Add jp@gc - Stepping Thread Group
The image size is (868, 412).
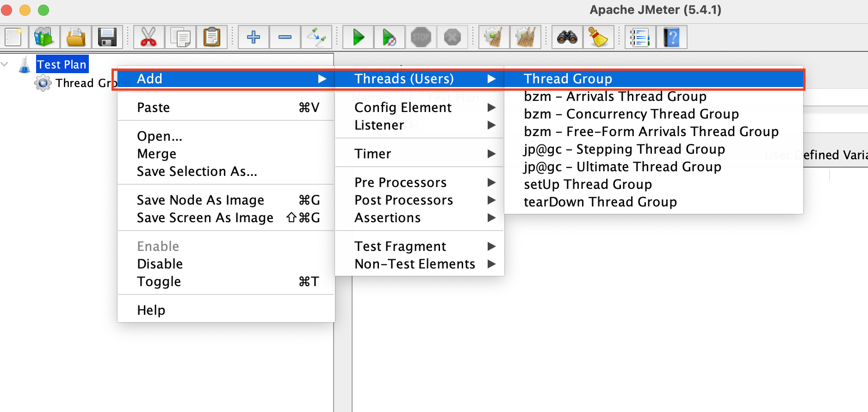point(653,149)
